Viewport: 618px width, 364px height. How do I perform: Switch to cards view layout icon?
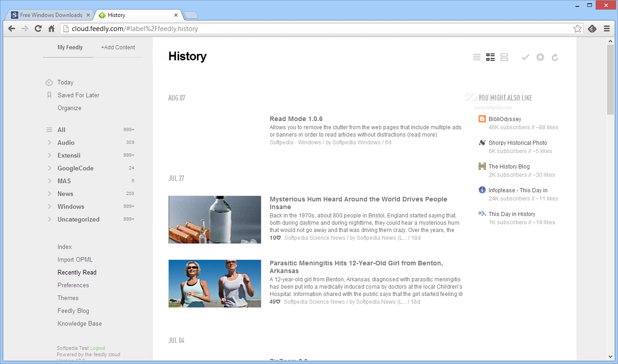click(x=504, y=57)
